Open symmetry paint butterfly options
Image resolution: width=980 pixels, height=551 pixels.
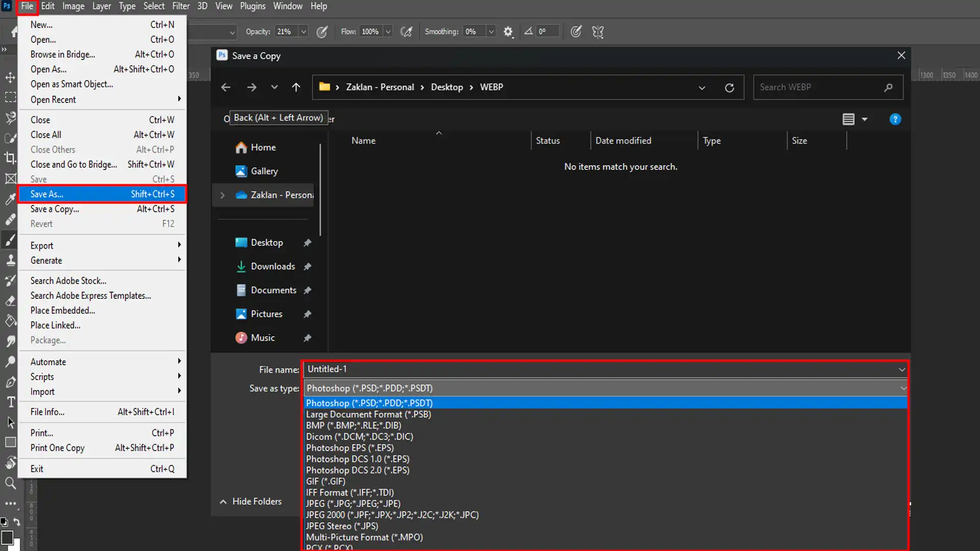[x=598, y=32]
